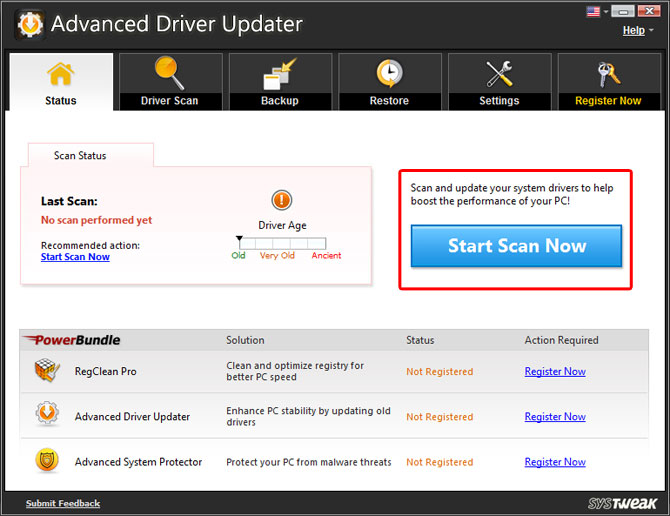The width and height of the screenshot is (670, 516).
Task: Click the Advanced Driver Updater name in PowerBundle
Action: pyautogui.click(x=132, y=416)
